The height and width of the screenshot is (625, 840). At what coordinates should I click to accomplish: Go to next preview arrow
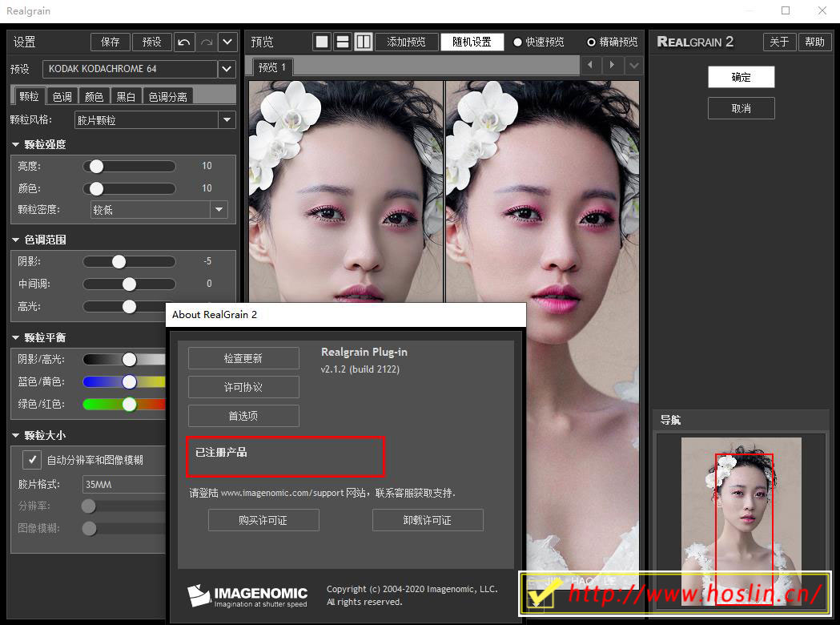click(612, 66)
